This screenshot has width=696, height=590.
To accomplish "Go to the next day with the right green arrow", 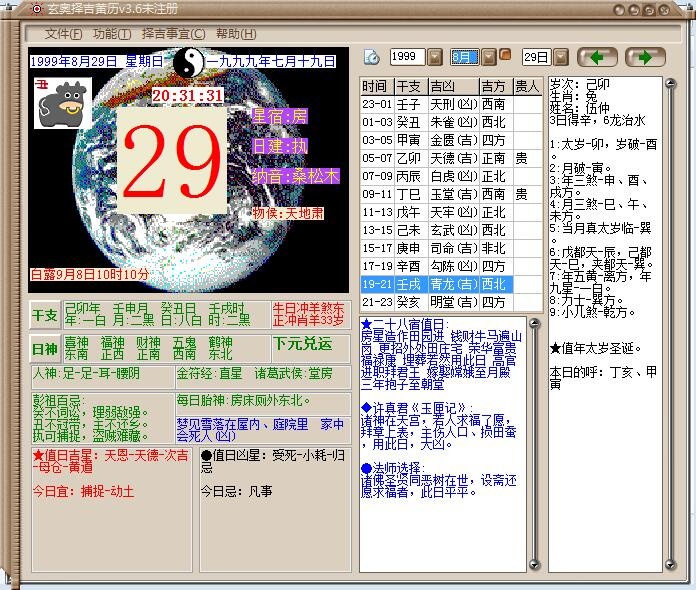I will [645, 57].
